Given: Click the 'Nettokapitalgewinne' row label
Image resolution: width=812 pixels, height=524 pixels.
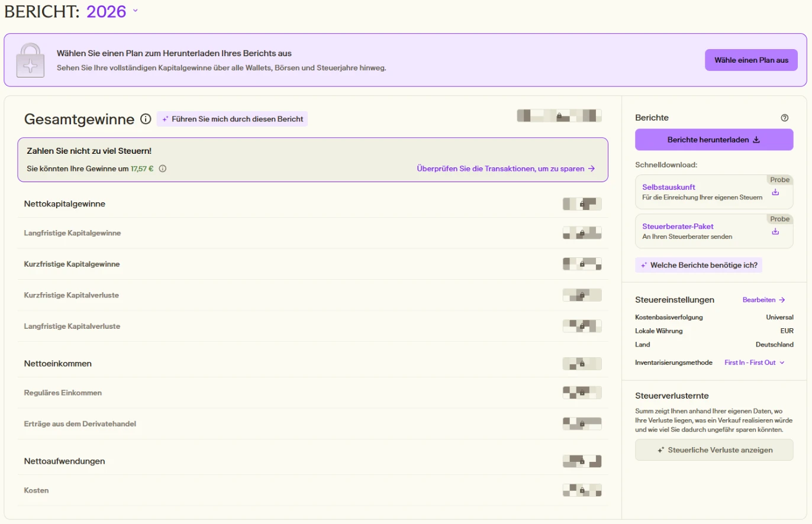Looking at the screenshot, I should [65, 203].
